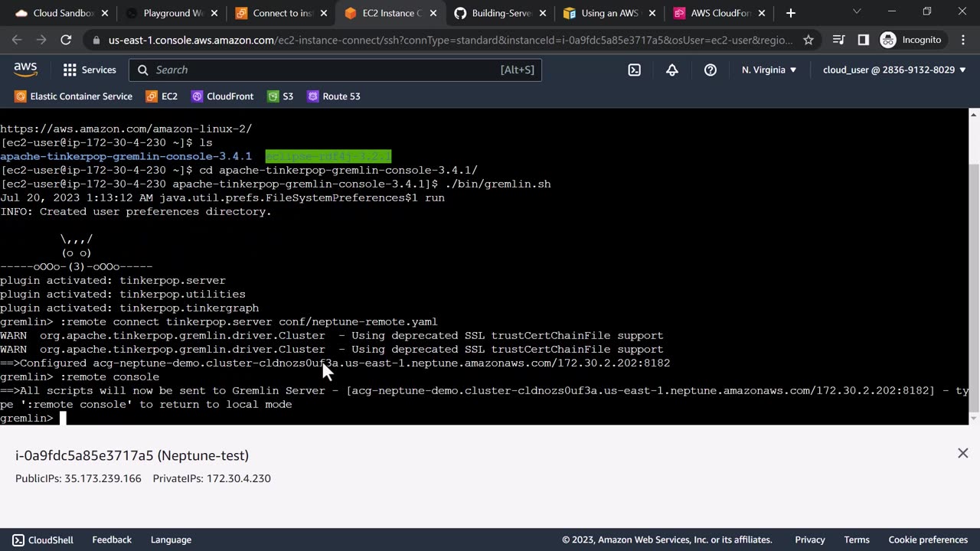Open the Incognito profile indicator

[911, 40]
